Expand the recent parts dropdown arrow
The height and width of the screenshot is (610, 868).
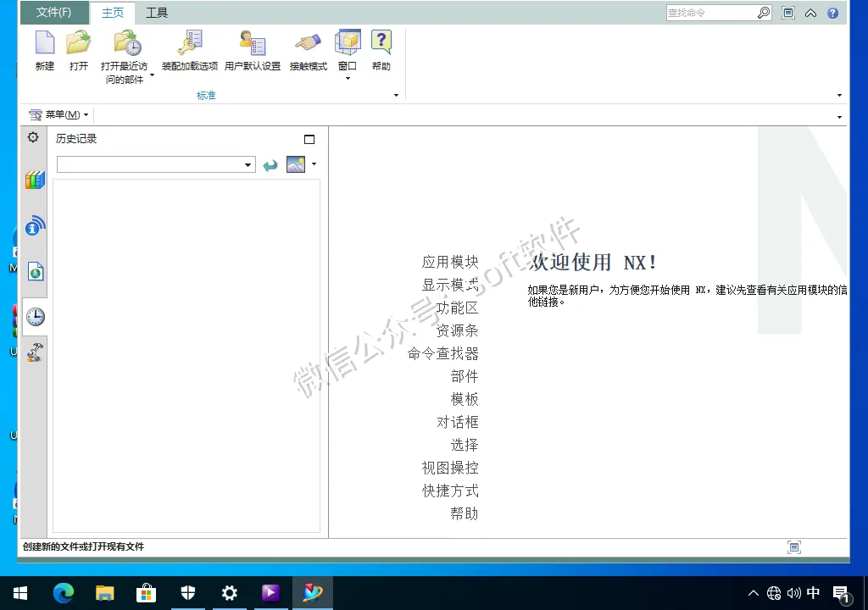coord(153,75)
